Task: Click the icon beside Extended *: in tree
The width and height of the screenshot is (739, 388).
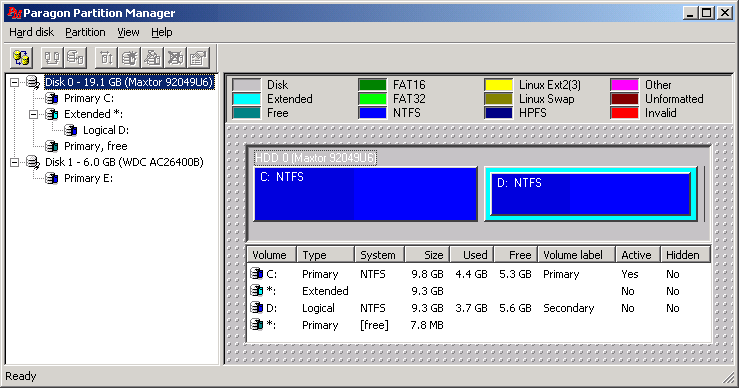Action: pyautogui.click(x=52, y=115)
